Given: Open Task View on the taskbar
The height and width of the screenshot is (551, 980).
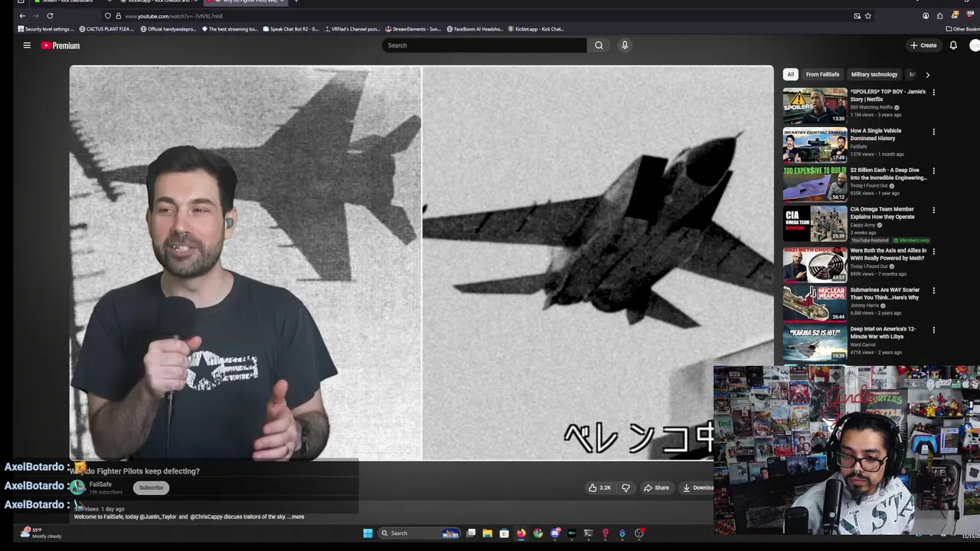Looking at the screenshot, I should click(x=471, y=533).
